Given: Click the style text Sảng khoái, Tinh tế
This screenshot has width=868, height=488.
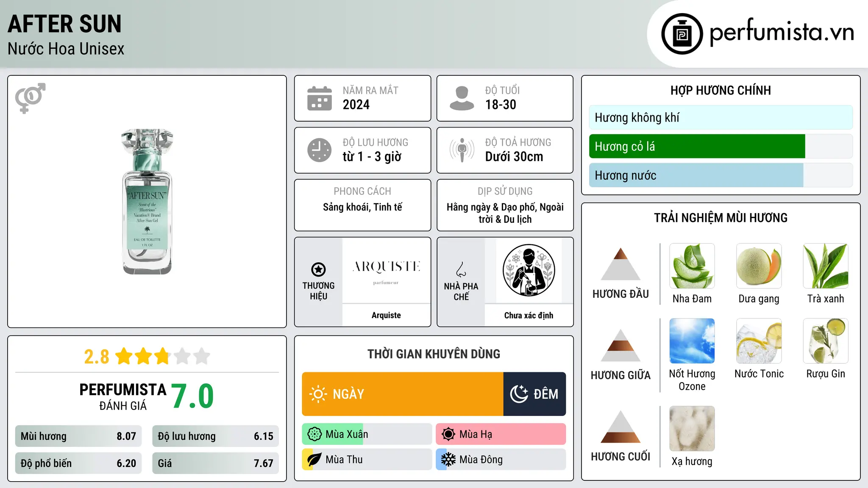Looking at the screenshot, I should click(362, 207).
